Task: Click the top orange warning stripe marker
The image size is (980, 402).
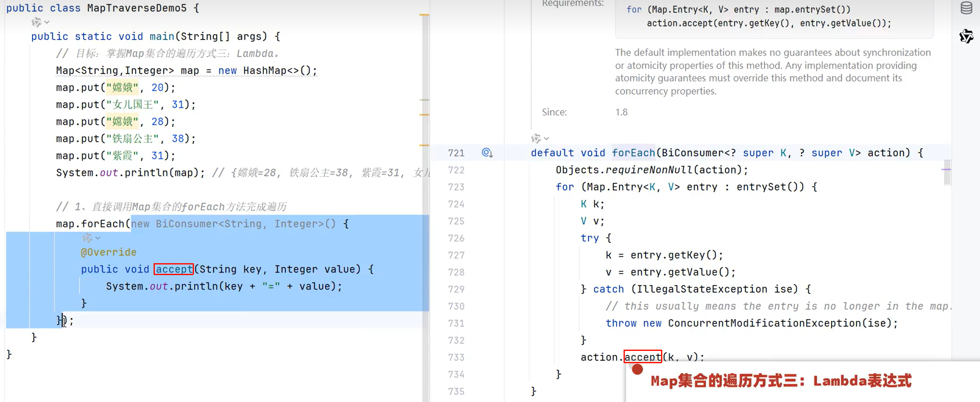Action: [424, 15]
